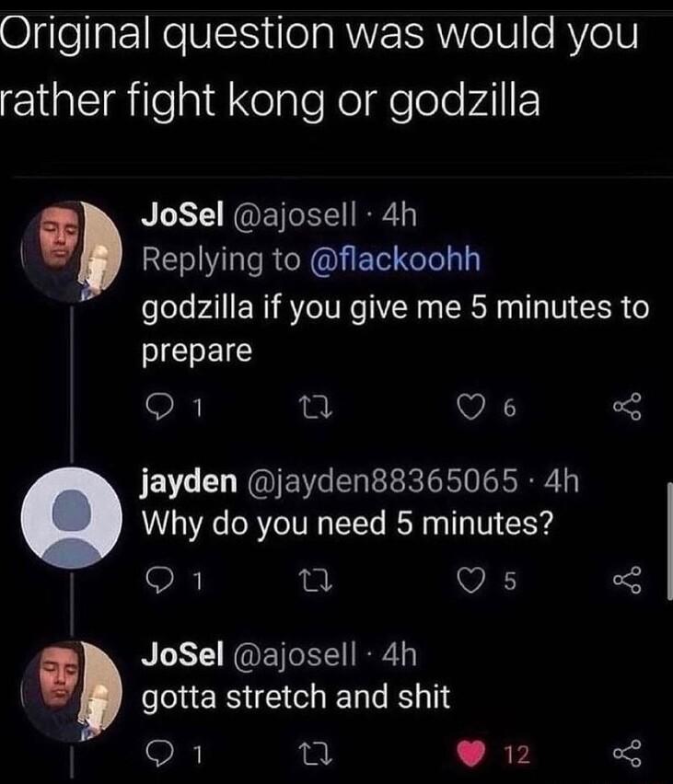673x784 pixels.
Task: Like JoSel's tweet with 6 likes
Action: pos(470,408)
